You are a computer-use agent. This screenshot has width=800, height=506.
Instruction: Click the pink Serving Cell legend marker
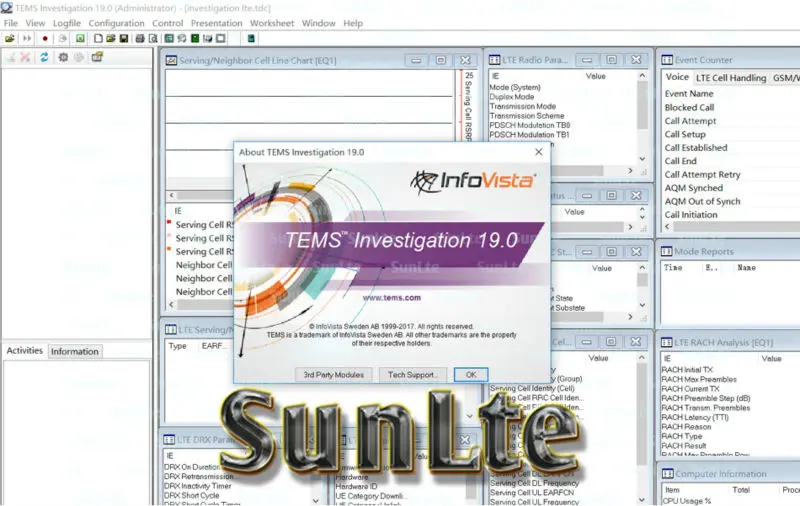tap(169, 236)
